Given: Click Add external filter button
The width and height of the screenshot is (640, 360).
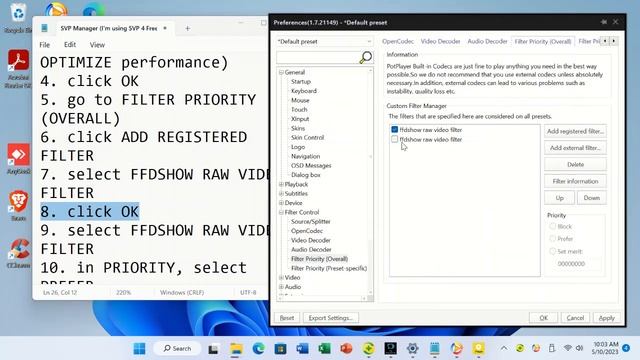Looking at the screenshot, I should (575, 148).
